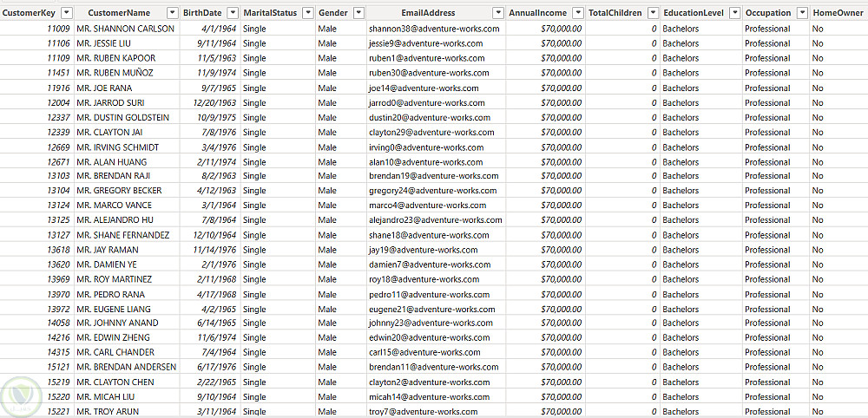The width and height of the screenshot is (868, 418).
Task: Open the EducationLevel column filter dropdown
Action: click(x=734, y=13)
